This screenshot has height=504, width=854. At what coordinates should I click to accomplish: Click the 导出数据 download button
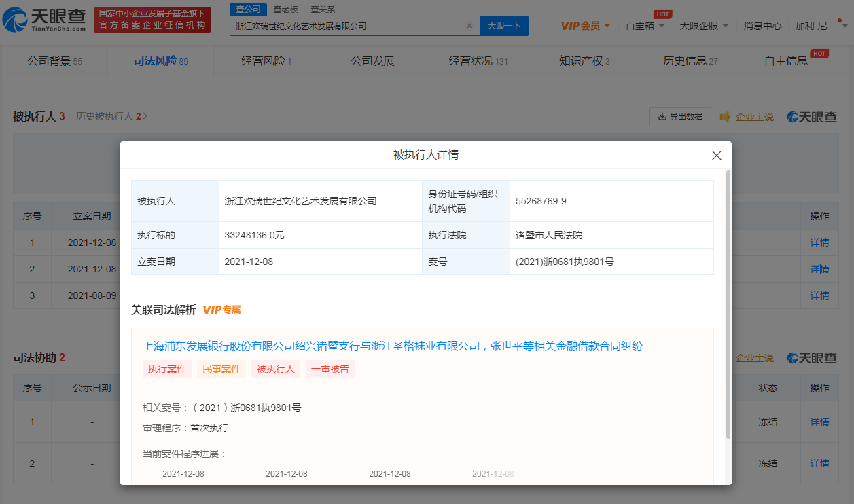click(680, 117)
